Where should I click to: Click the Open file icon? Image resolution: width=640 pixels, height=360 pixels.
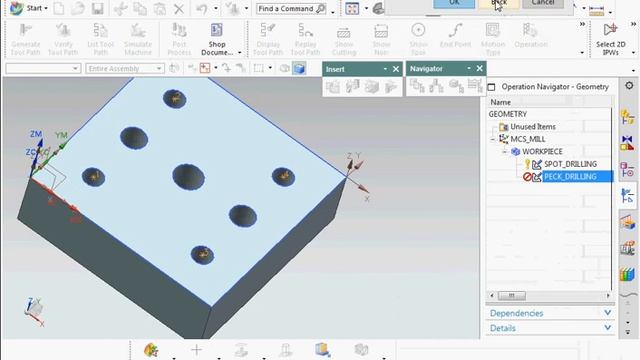[x=78, y=8]
